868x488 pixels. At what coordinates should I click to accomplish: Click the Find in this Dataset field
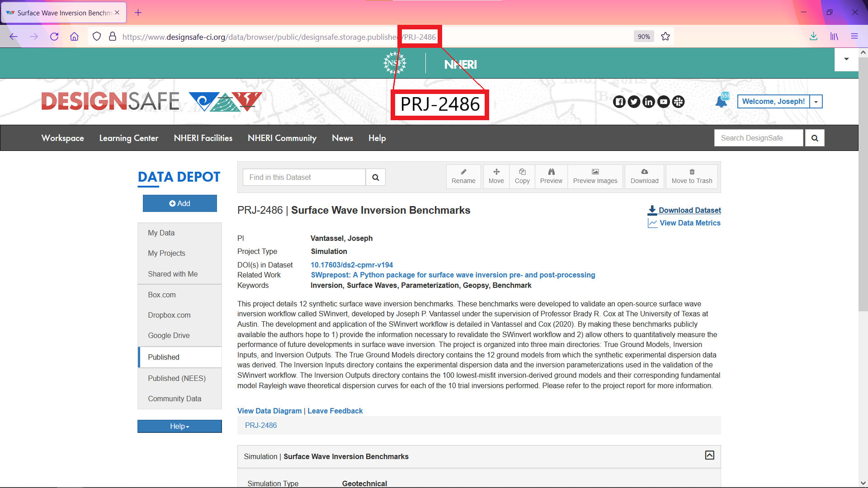pyautogui.click(x=304, y=178)
